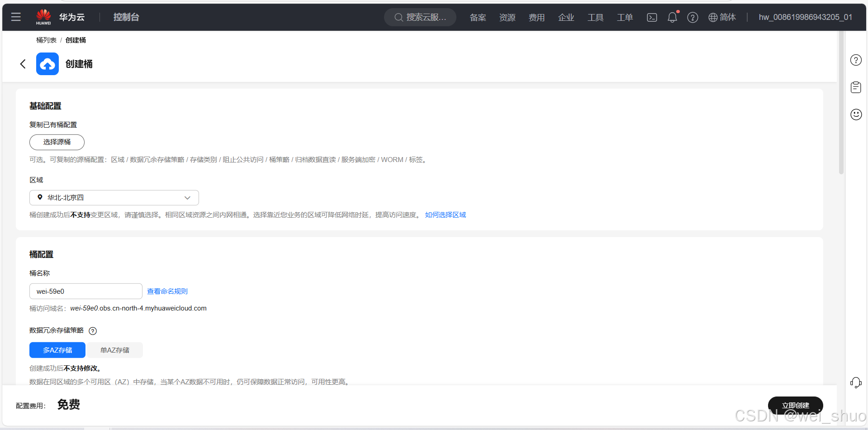Click the 免费 configuration fee text

tap(69, 405)
